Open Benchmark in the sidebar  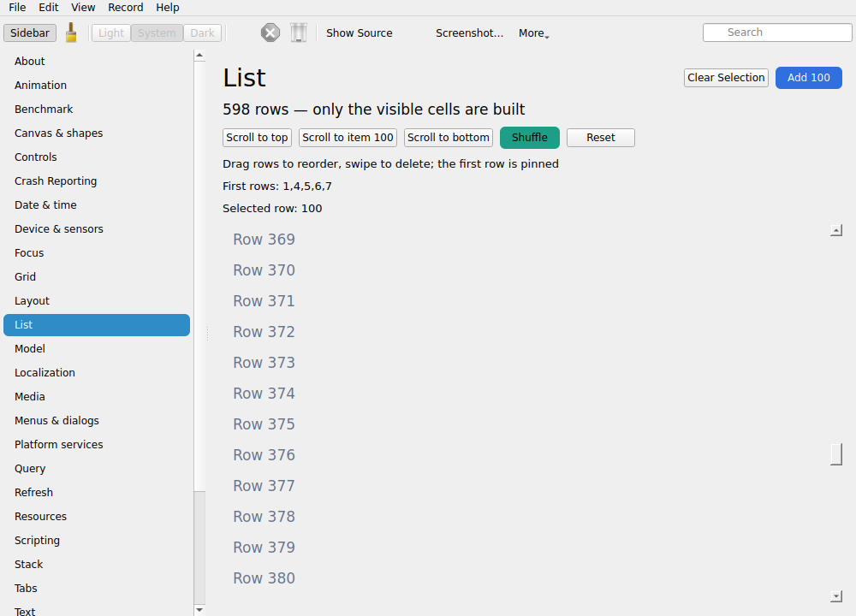[97, 110]
